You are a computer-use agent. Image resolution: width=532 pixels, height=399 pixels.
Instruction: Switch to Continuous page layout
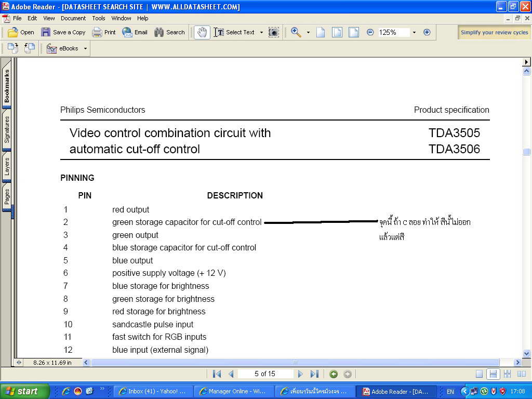point(493,374)
